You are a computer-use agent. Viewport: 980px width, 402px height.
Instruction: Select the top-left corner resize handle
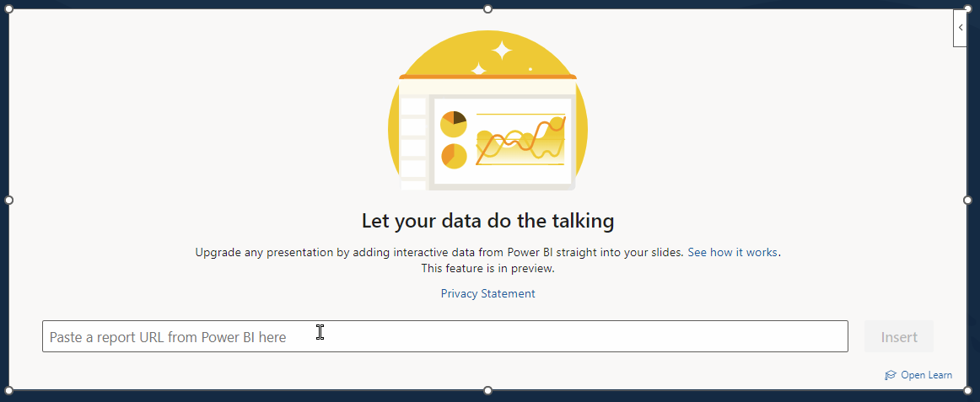point(8,8)
